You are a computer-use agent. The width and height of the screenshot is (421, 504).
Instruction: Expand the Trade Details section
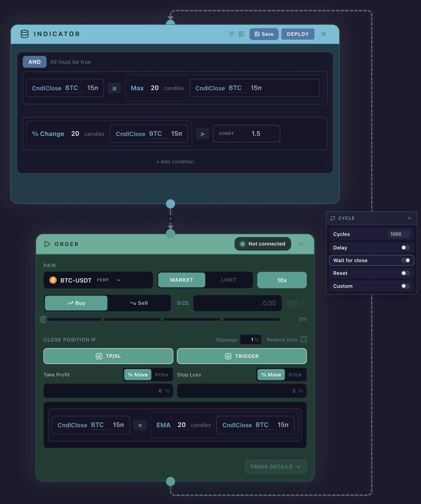pos(276,467)
